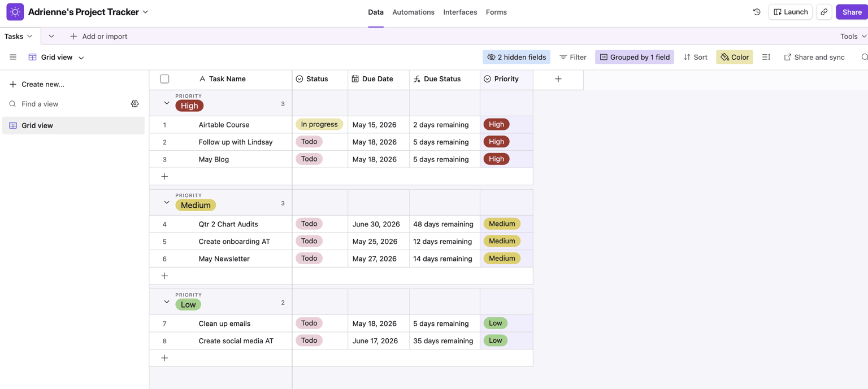Click the Due Date column header
The width and height of the screenshot is (868, 389).
pos(379,79)
